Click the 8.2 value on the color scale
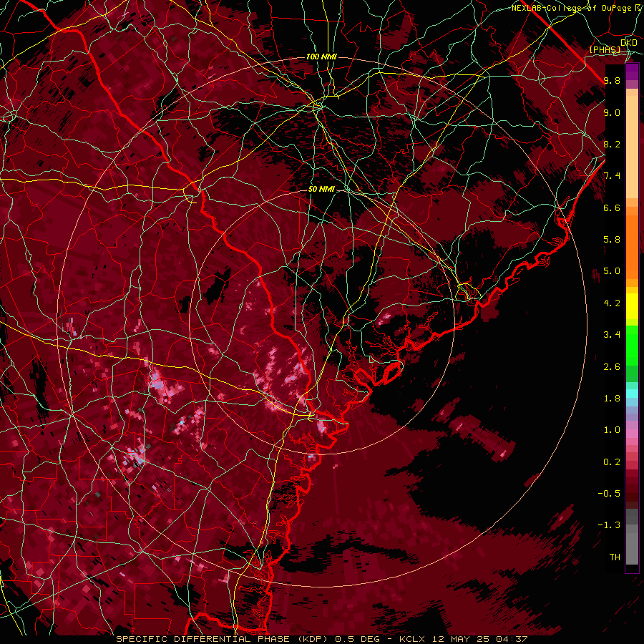 (x=612, y=144)
